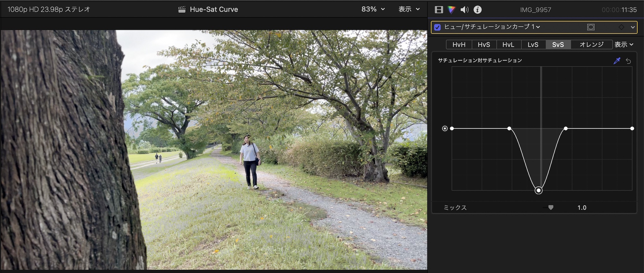Click the circular target icon left of the curve

tap(445, 128)
